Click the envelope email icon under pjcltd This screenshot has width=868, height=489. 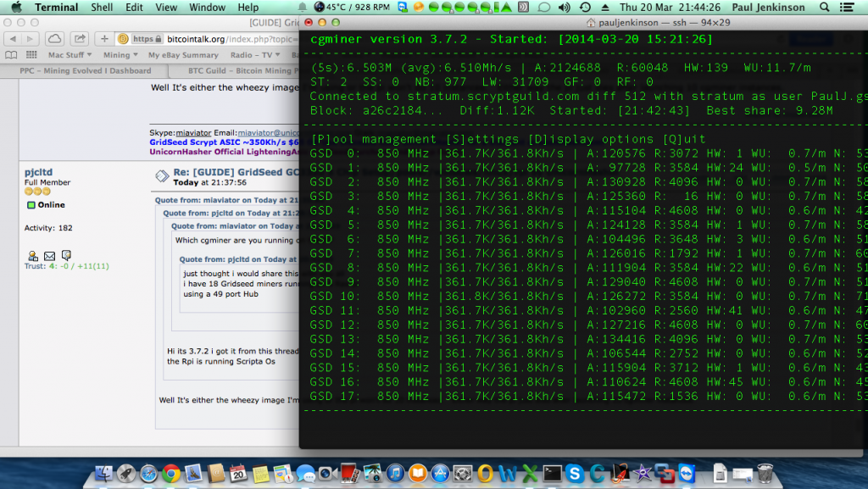pyautogui.click(x=49, y=256)
